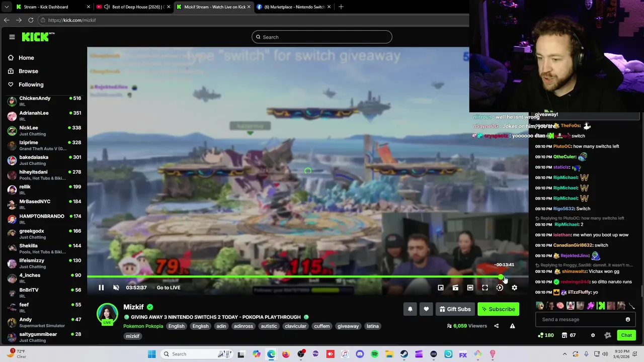644x362 pixels.
Task: Toggle picture-in-picture mini player icon
Action: pos(441,288)
